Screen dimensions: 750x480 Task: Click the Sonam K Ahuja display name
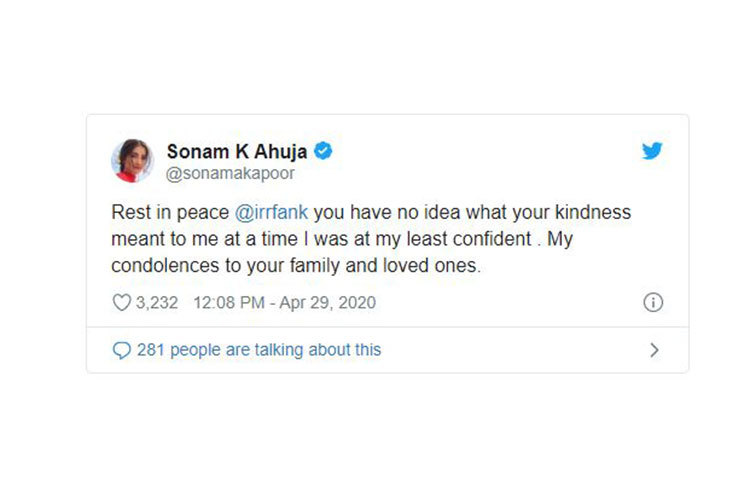pos(237,151)
